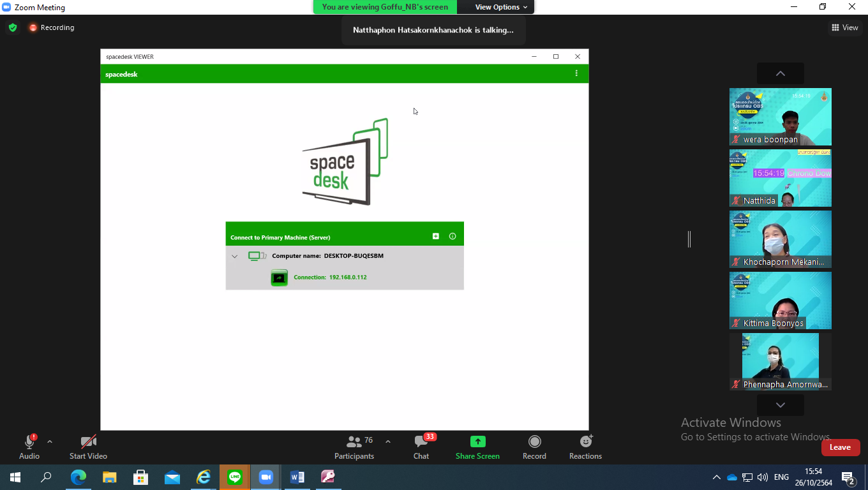Collapse the DESKTOP-BUQESBM computer entry

234,256
